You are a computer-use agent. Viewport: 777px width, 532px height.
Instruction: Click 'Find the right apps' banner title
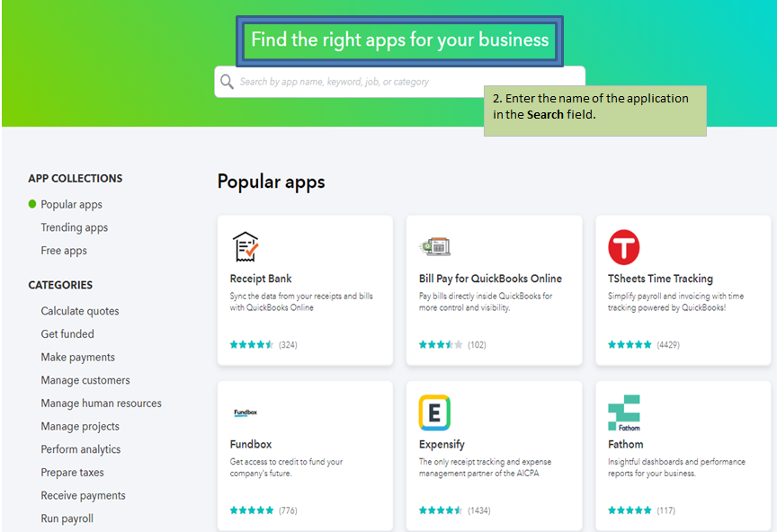pyautogui.click(x=400, y=40)
